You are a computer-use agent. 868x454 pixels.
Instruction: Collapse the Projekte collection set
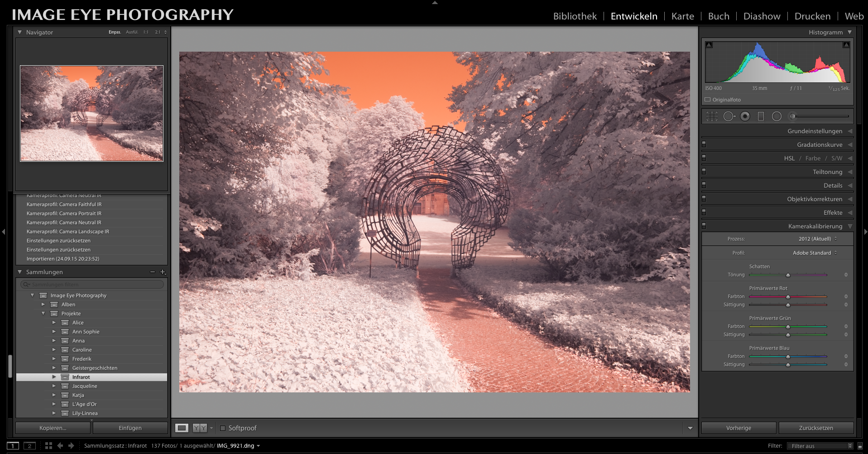pos(43,314)
